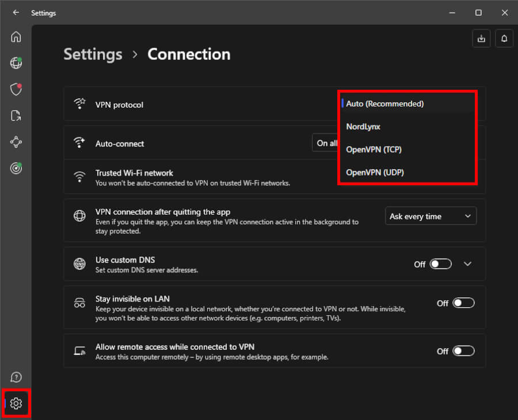Click 'Allow remote access while connected to VPN' title

[175, 347]
